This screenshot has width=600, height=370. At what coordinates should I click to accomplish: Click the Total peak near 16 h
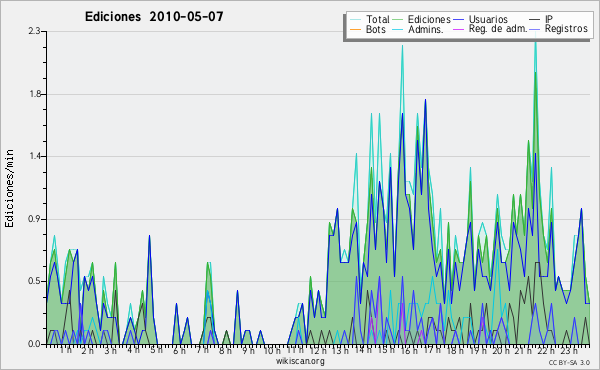402,46
